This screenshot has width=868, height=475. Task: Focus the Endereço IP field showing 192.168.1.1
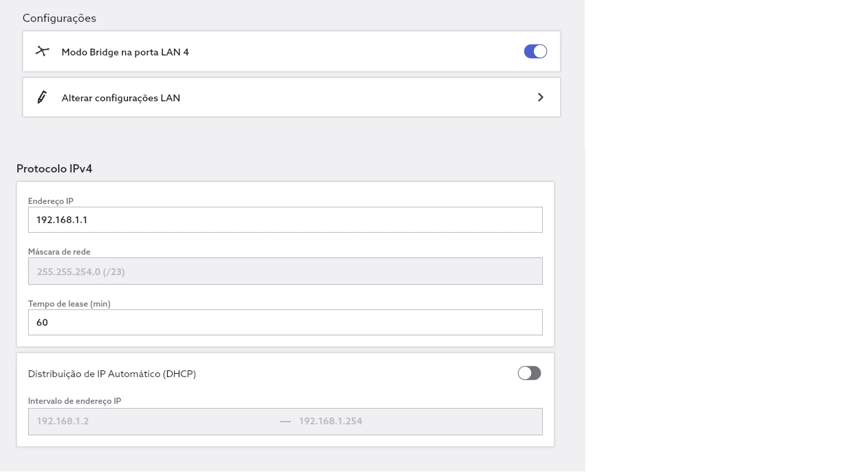coord(285,220)
